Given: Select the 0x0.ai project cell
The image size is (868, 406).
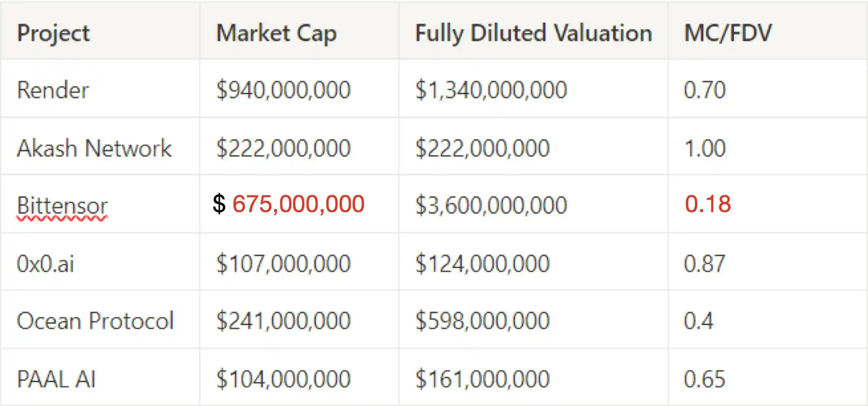Looking at the screenshot, I should click(x=45, y=263).
